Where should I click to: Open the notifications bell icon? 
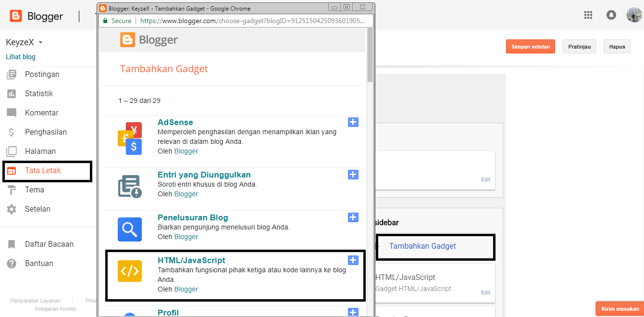coord(611,15)
